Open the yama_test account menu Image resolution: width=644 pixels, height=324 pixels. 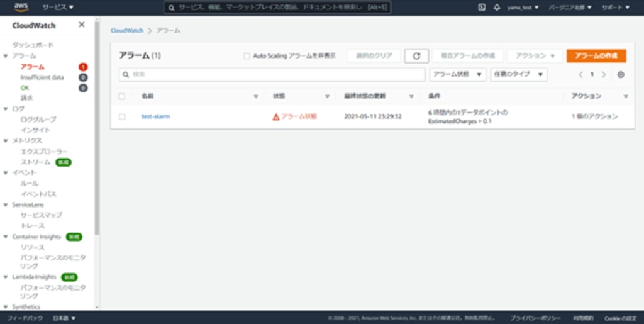523,8
